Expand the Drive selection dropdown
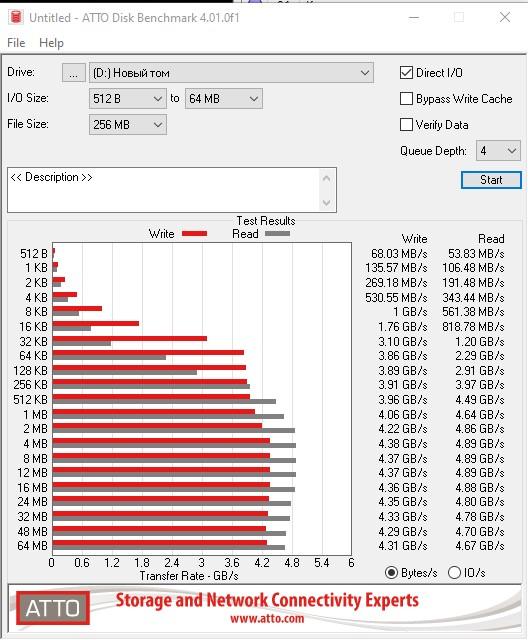 (231, 73)
